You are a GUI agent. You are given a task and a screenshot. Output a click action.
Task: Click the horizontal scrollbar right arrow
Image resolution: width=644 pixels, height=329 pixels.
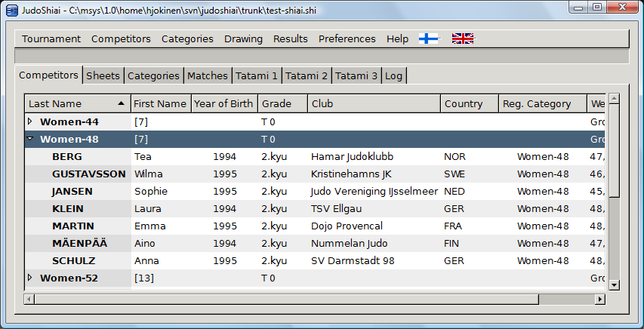pos(600,299)
